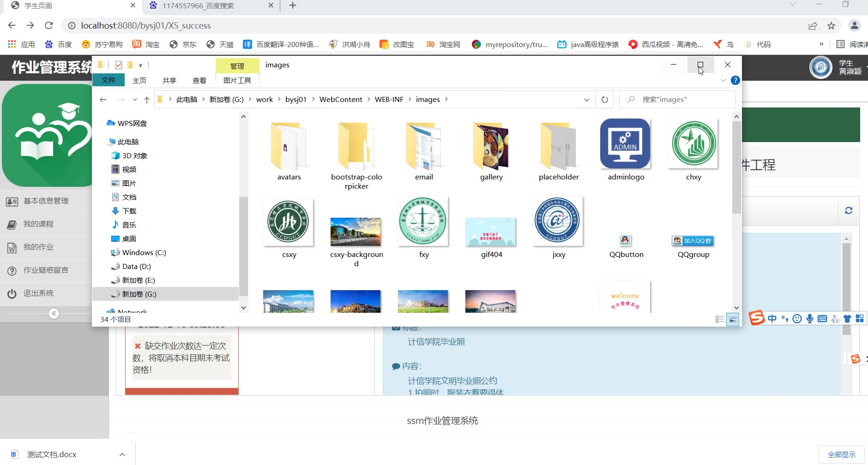The width and height of the screenshot is (868, 465).
Task: Switch to details list view mode
Action: click(x=719, y=319)
